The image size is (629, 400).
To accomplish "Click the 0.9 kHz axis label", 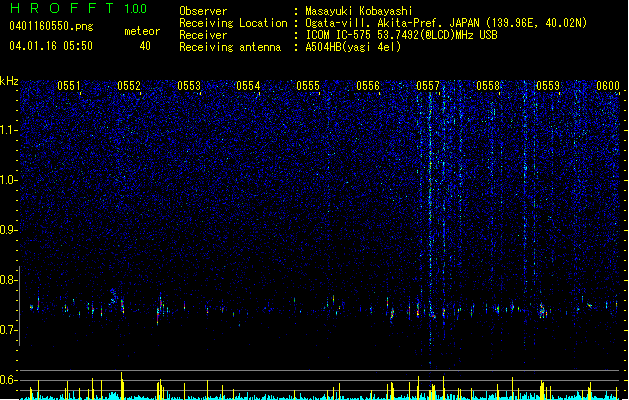I will coord(9,230).
